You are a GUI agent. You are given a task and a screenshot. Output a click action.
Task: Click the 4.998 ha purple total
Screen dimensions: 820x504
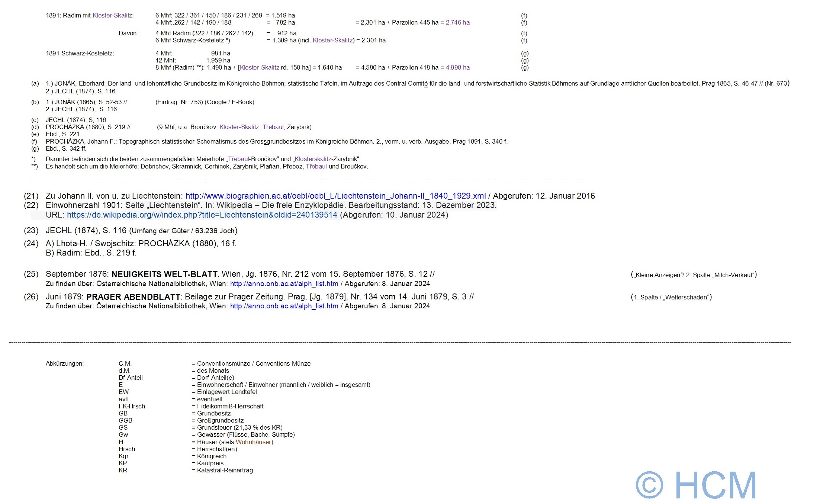click(457, 68)
